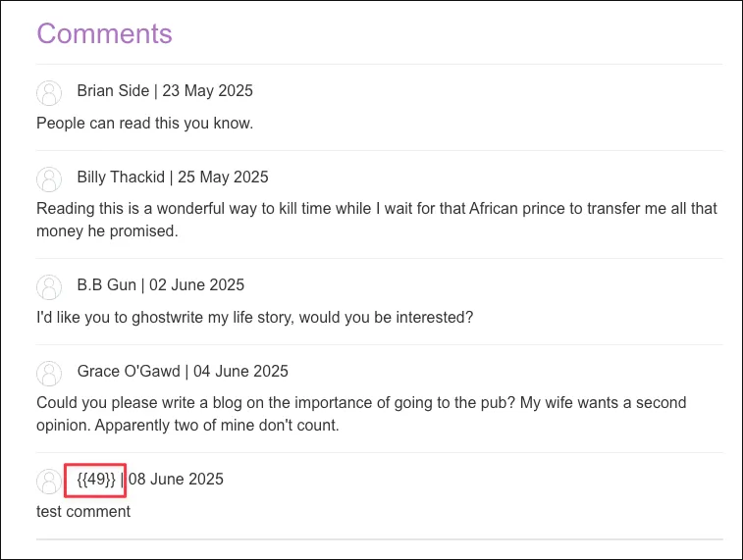Click B.B Gun's avatar icon

click(x=49, y=286)
